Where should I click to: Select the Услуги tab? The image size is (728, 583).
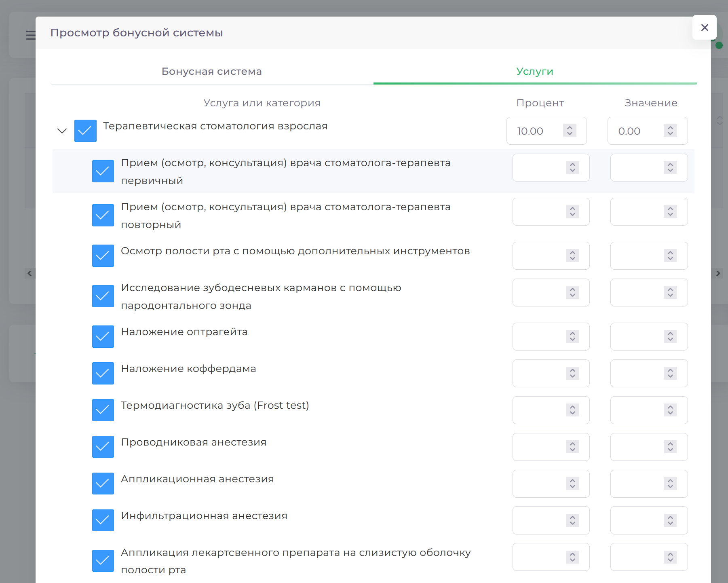point(535,71)
